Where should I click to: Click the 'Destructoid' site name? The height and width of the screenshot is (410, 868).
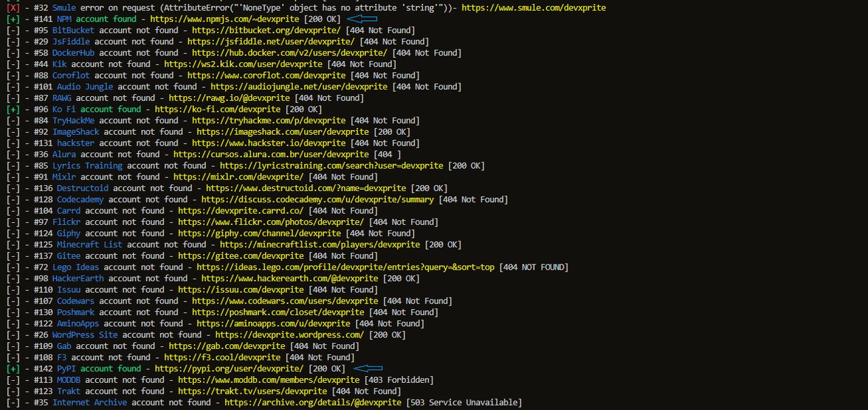coord(82,188)
